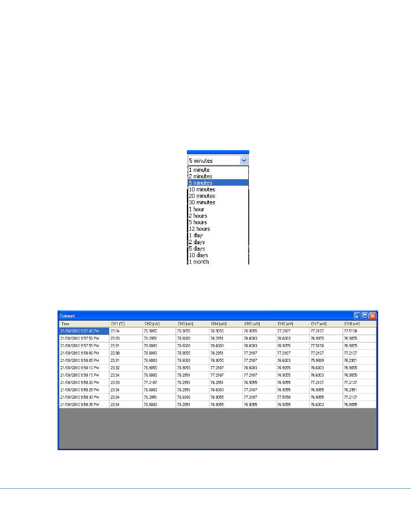
Task: Click the CH8 (mV) column header
Action: point(359,323)
